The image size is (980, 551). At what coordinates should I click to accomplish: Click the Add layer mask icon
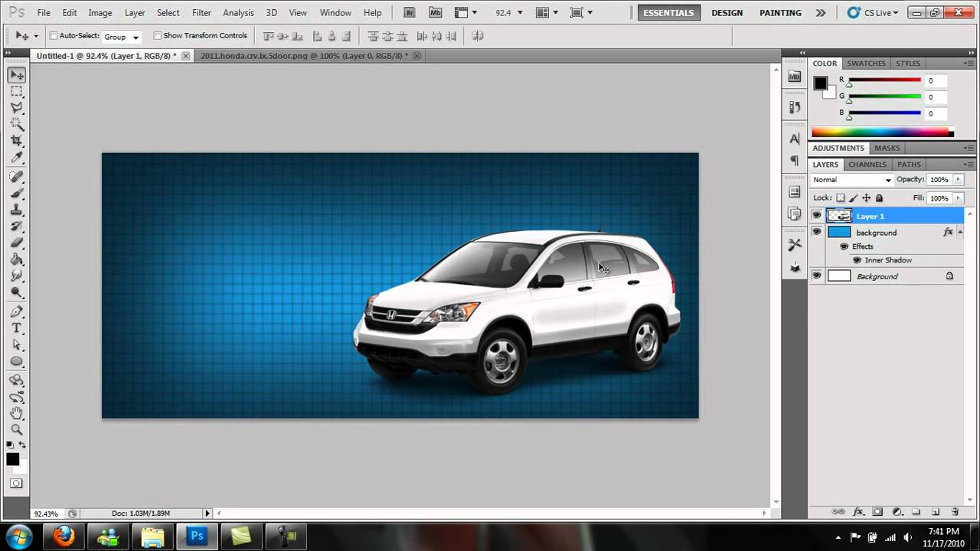(877, 512)
